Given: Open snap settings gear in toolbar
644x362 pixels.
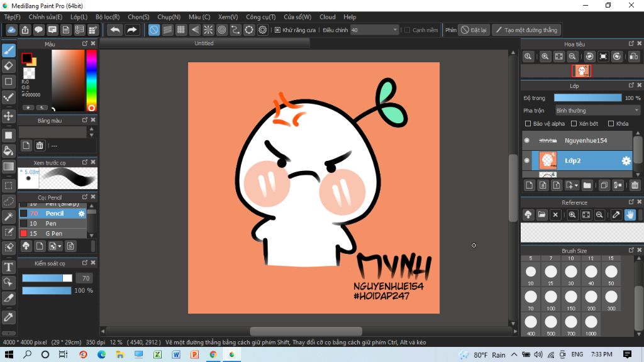Looking at the screenshot, I should [x=262, y=30].
